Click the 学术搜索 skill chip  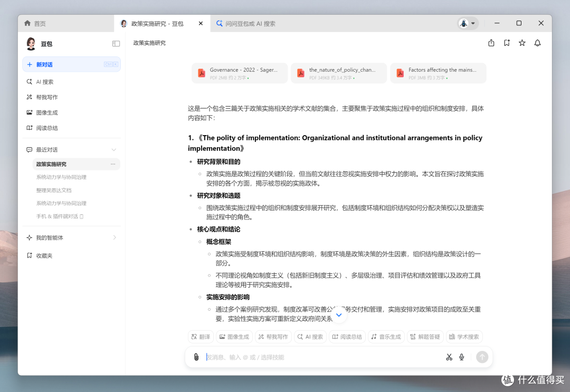tap(464, 337)
